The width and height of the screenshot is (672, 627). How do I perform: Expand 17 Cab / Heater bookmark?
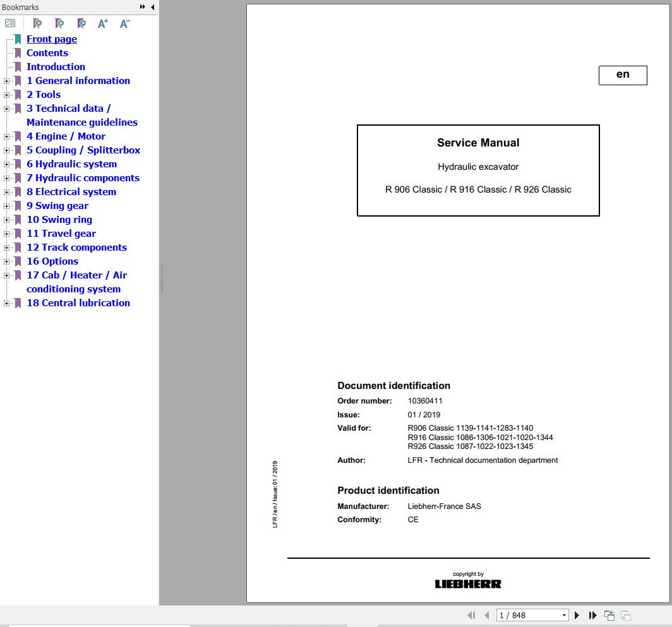coord(6,275)
